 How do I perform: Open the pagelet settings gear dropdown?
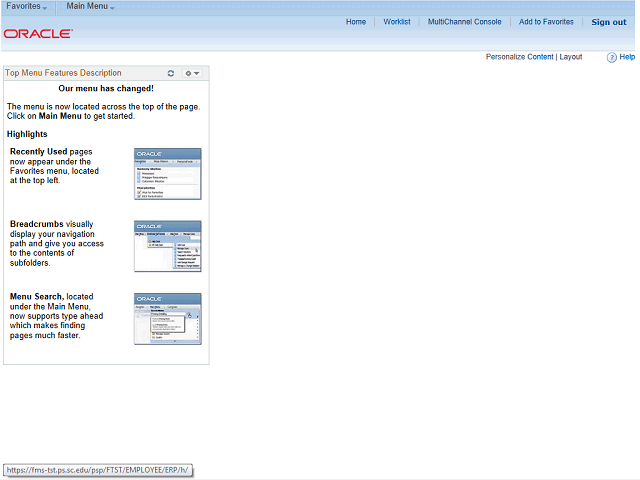(x=192, y=73)
